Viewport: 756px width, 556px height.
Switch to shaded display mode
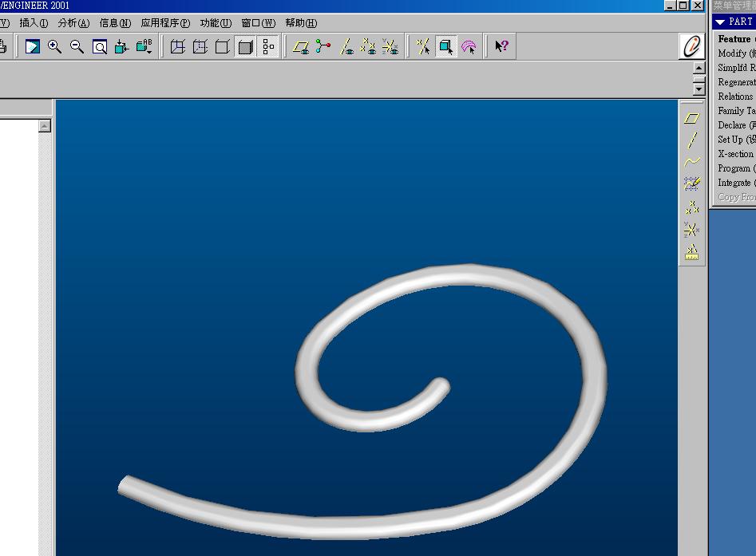tap(245, 47)
